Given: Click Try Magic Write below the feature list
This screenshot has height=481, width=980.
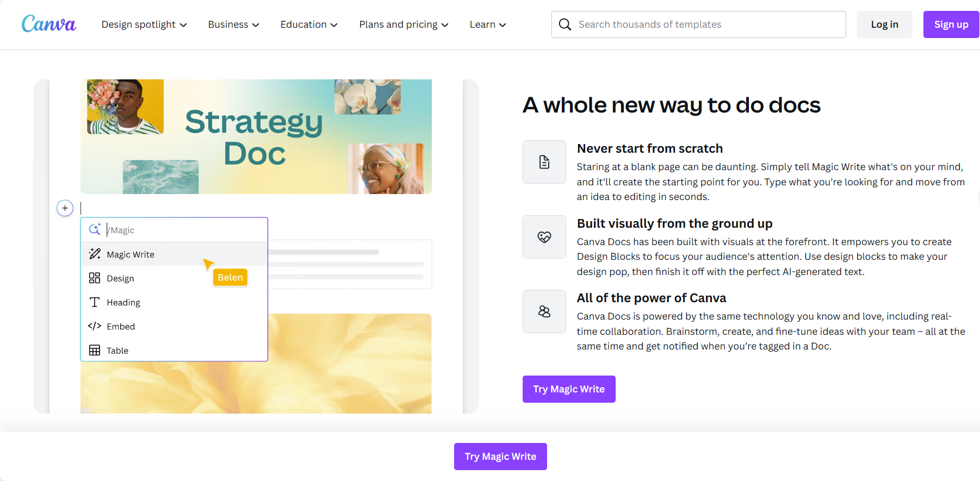Looking at the screenshot, I should point(569,389).
